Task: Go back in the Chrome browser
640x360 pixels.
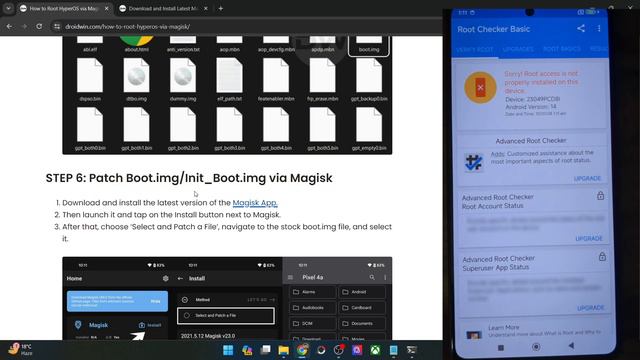Action: (x=9, y=27)
